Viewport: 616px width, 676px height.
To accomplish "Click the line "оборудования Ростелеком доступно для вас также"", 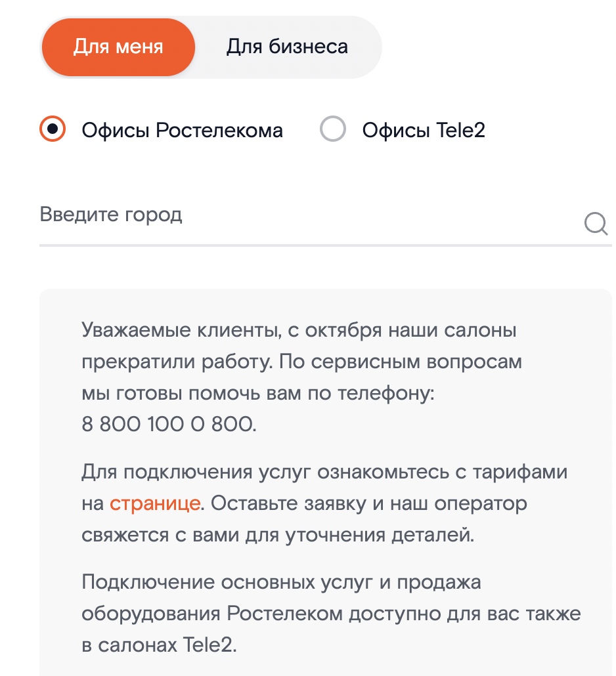I will pos(331,614).
